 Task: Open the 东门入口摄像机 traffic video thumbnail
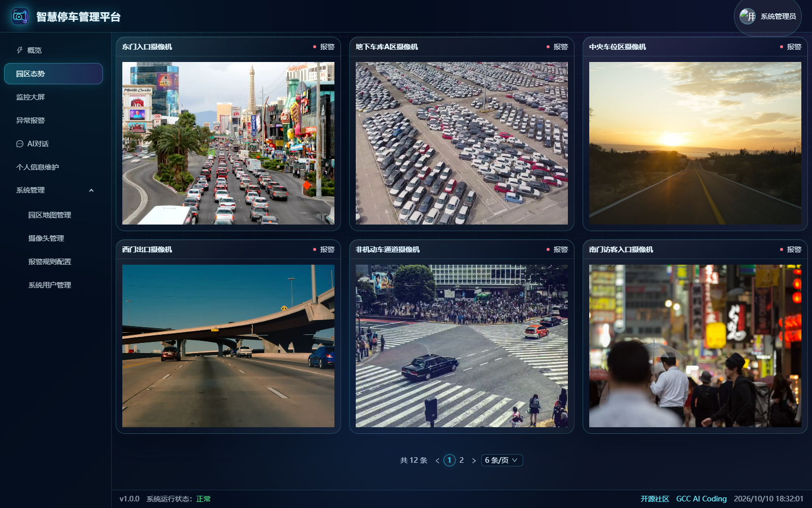click(228, 143)
